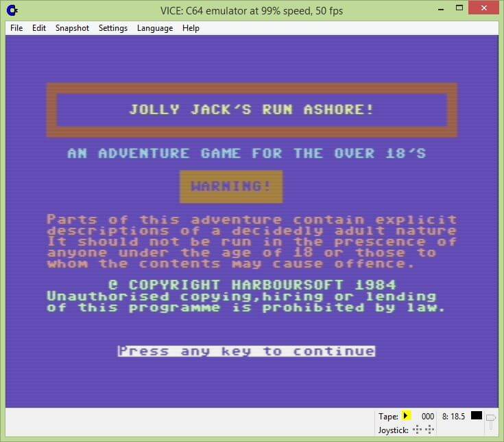Click the second joystick direction indicator
The width and height of the screenshot is (504, 442).
(429, 430)
